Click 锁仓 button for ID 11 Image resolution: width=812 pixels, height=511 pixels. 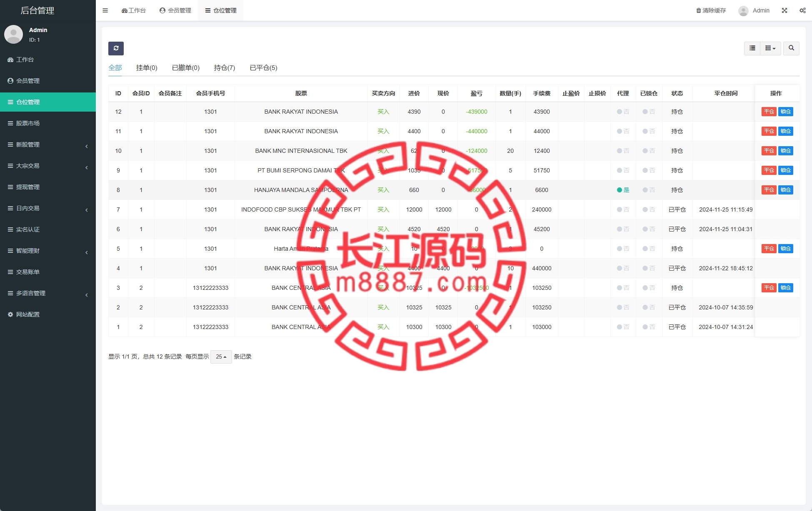[786, 131]
